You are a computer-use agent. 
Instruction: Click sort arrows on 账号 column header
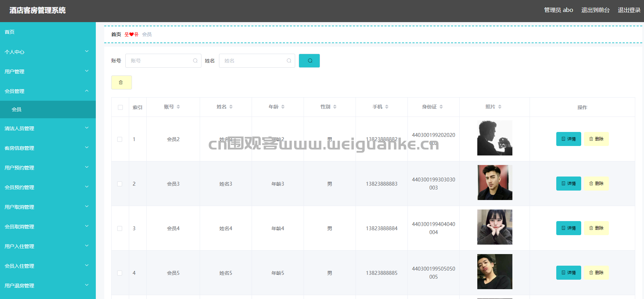tap(178, 107)
